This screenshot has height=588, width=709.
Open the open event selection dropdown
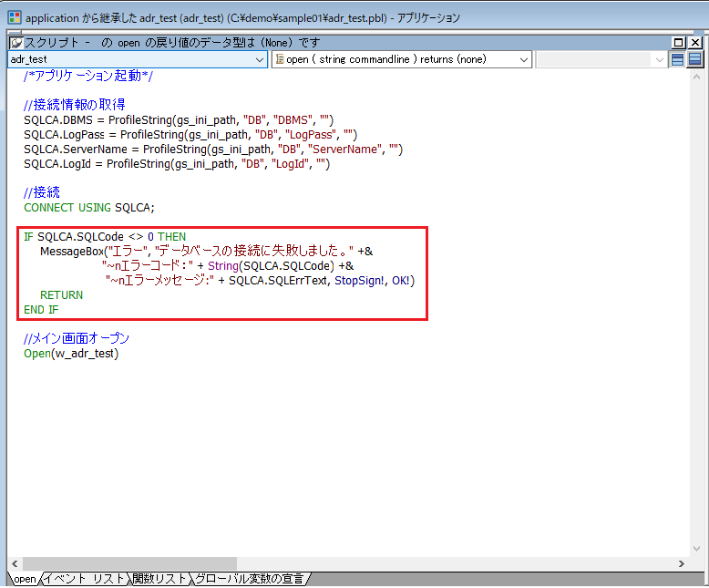[524, 59]
